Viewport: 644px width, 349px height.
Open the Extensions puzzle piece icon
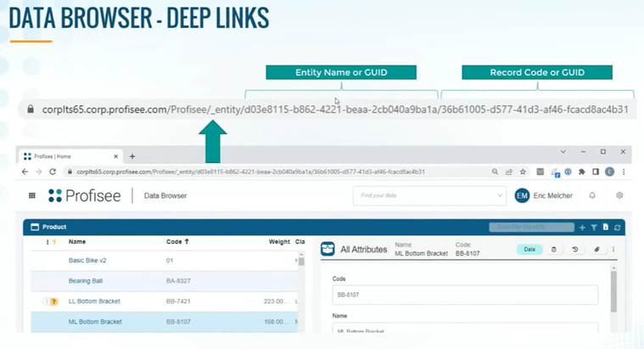coord(581,172)
